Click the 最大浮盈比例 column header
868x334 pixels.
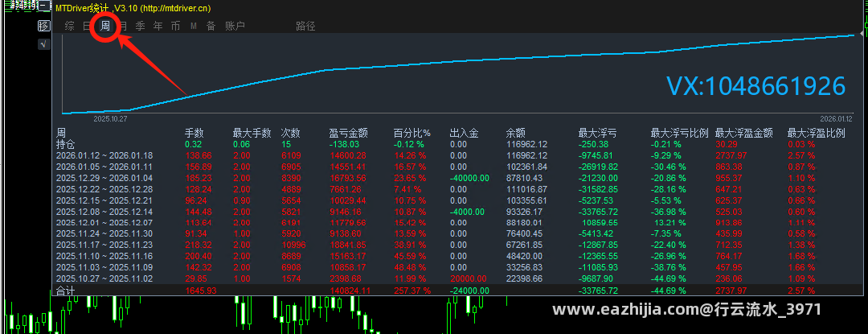click(x=816, y=133)
